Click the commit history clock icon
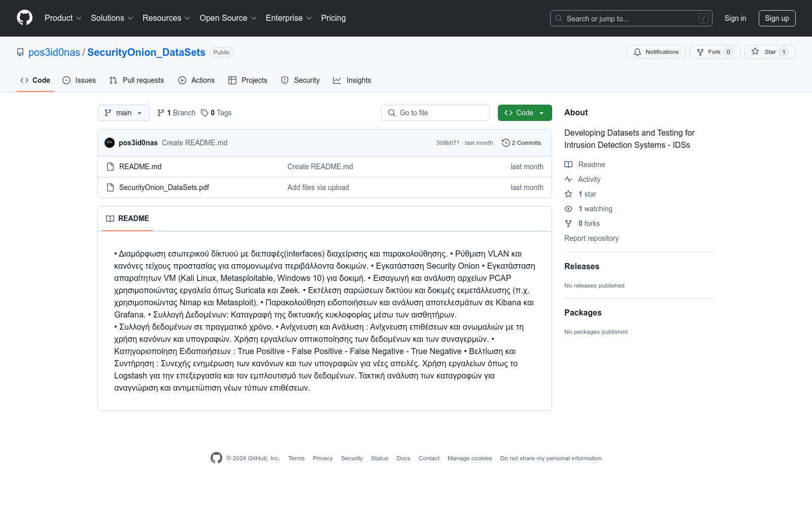Image resolution: width=812 pixels, height=508 pixels. tap(505, 143)
